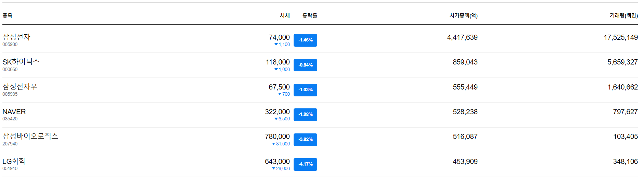The height and width of the screenshot is (178, 644).
Task: Open the 삼성바이오로직스 stock link
Action: [x=30, y=136]
